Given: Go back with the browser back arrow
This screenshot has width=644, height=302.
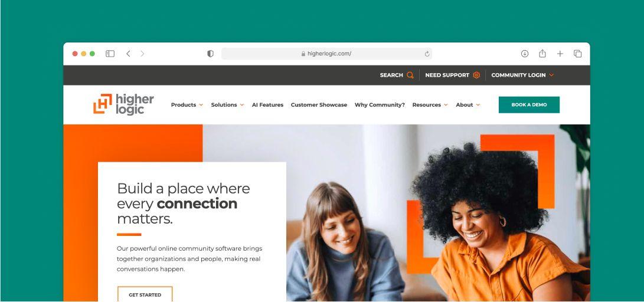Looking at the screenshot, I should click(x=128, y=54).
